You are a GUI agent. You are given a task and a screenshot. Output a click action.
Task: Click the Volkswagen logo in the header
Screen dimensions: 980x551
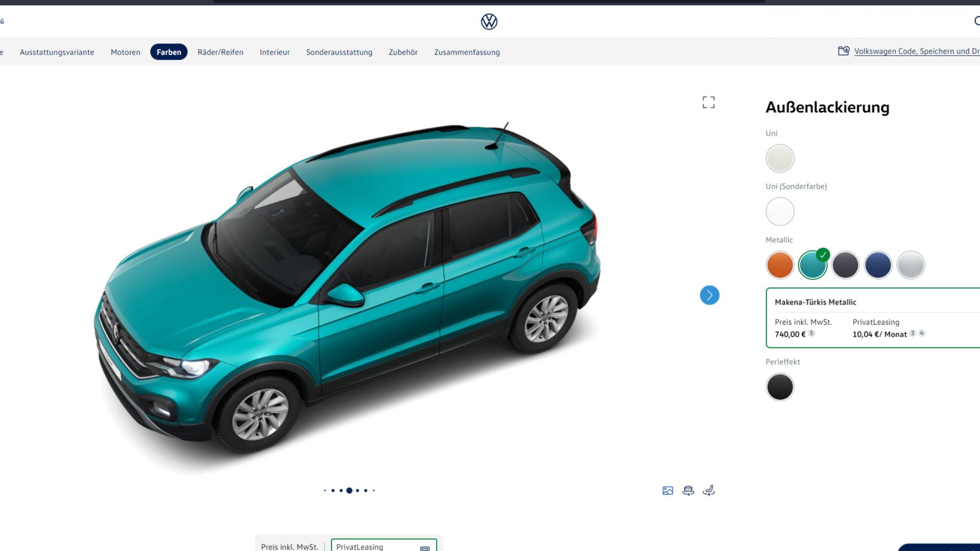click(489, 21)
